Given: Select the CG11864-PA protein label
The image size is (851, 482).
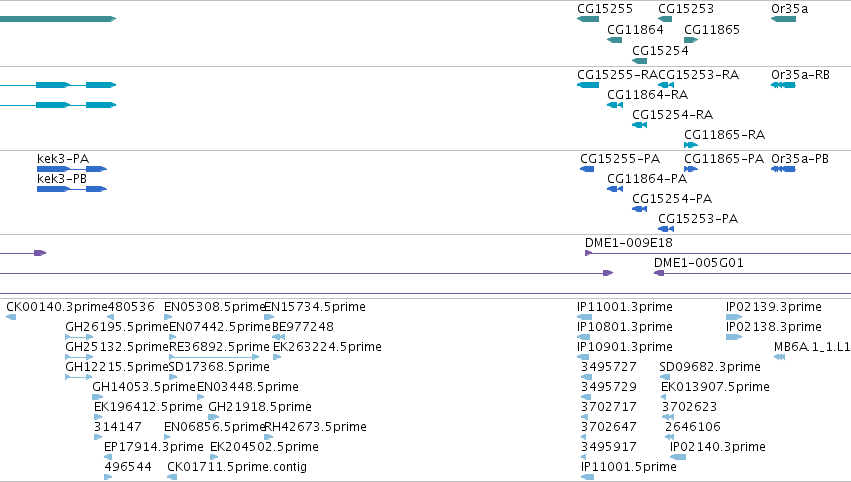Looking at the screenshot, I should click(647, 179).
